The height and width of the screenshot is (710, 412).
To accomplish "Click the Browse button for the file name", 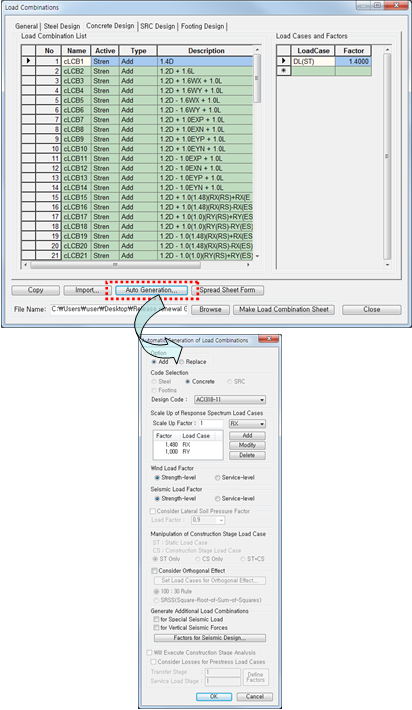I will coord(210,309).
